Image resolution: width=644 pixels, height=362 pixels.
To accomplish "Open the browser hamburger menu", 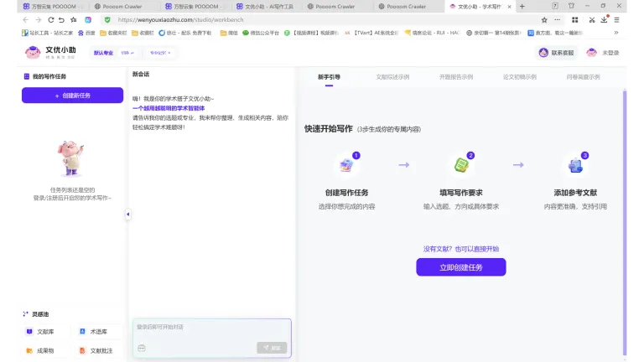I will (617, 20).
